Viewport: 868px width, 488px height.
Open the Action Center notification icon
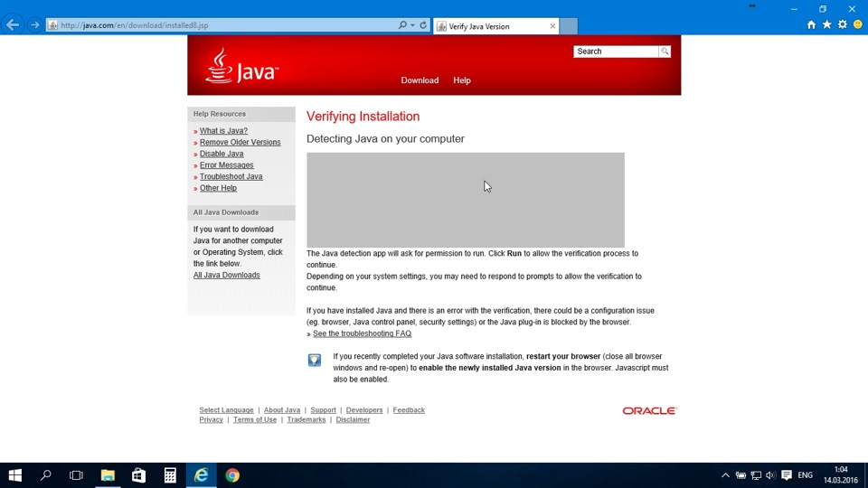(x=787, y=475)
